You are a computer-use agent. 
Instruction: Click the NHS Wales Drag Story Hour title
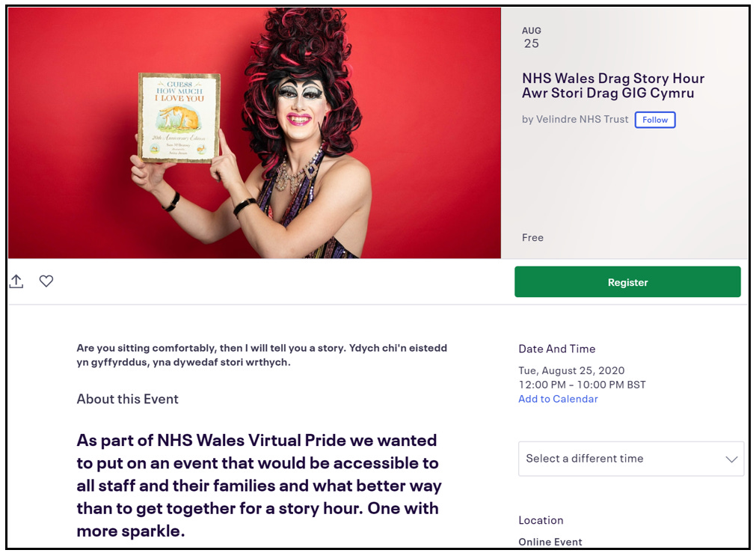coord(613,78)
